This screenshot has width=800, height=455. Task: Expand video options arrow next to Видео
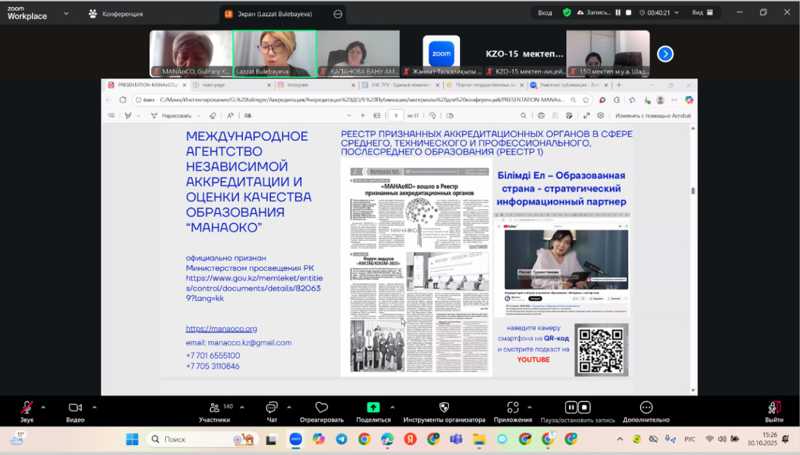click(95, 407)
